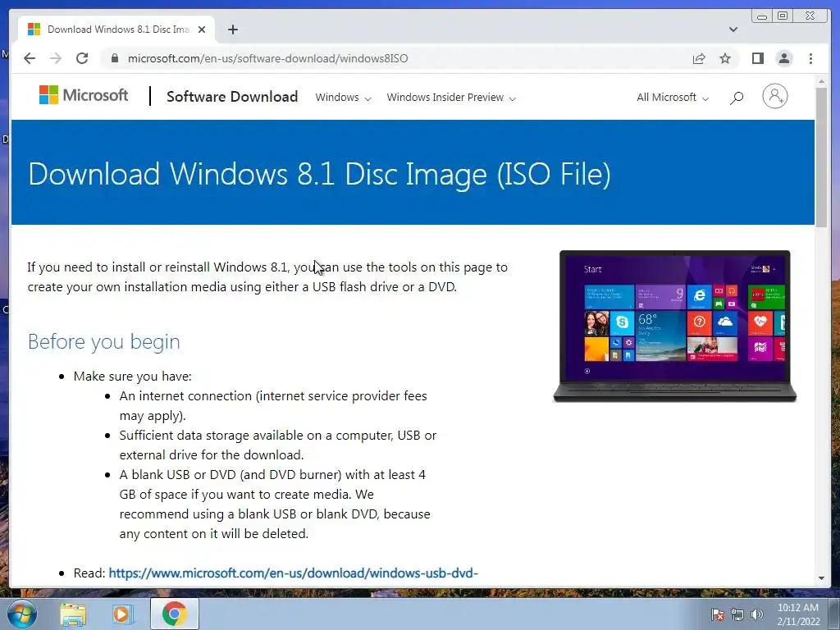Open the tab search chevron
The height and width of the screenshot is (630, 840).
click(733, 30)
